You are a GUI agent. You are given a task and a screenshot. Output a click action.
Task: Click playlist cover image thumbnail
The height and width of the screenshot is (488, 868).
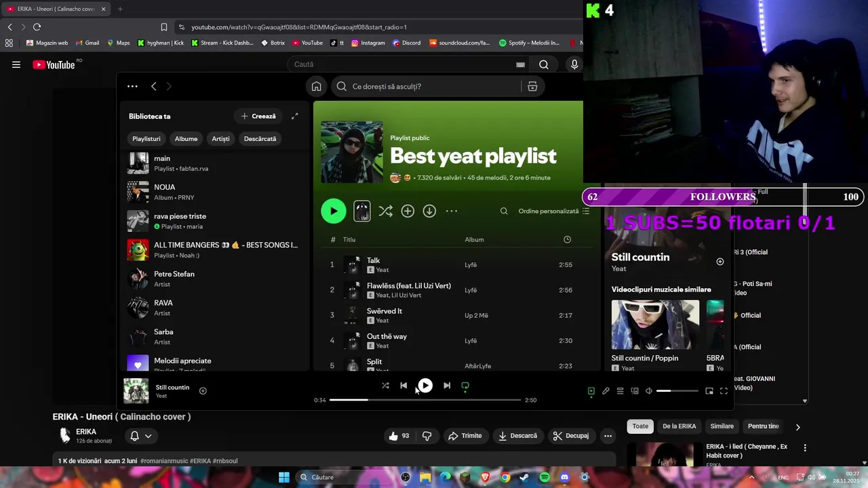(352, 152)
